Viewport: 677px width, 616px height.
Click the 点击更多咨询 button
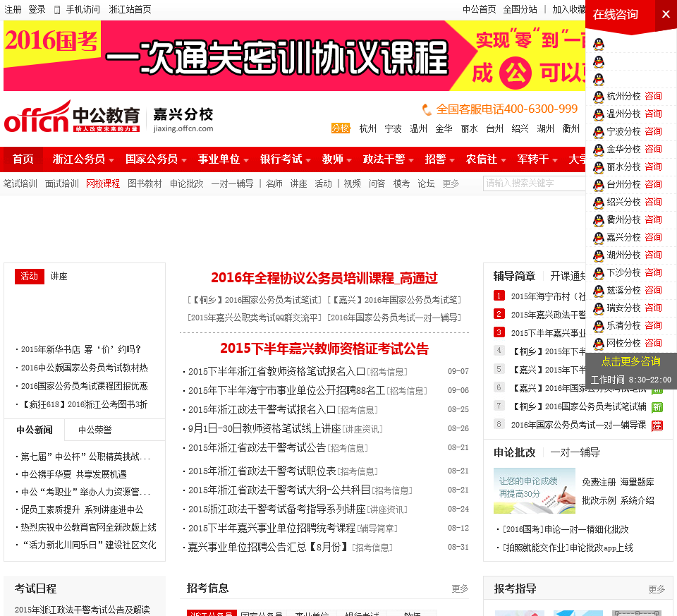tap(630, 361)
